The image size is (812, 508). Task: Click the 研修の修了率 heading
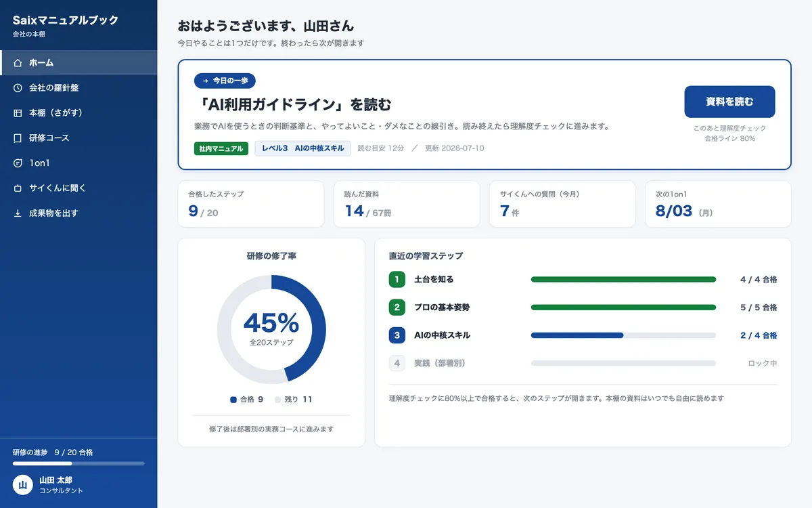[x=271, y=256]
